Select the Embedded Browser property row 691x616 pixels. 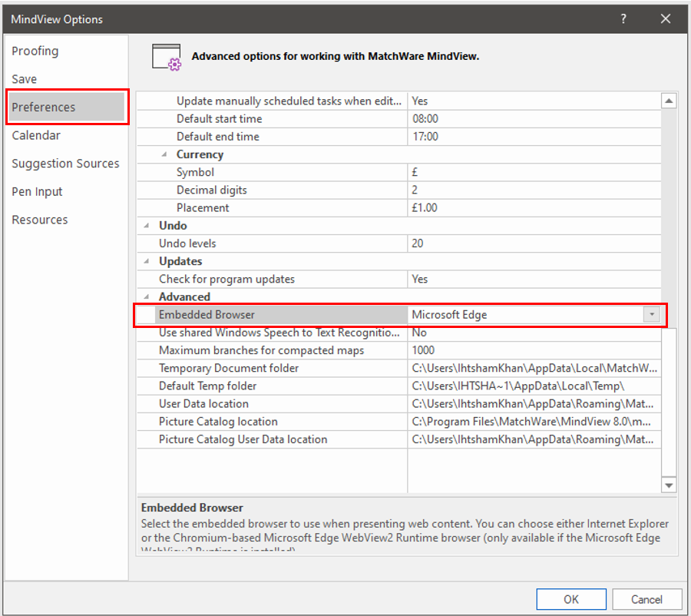pos(399,315)
